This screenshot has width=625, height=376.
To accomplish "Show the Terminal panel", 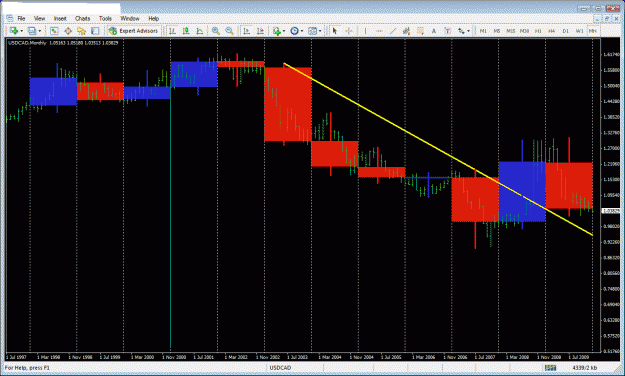I will click(x=95, y=31).
